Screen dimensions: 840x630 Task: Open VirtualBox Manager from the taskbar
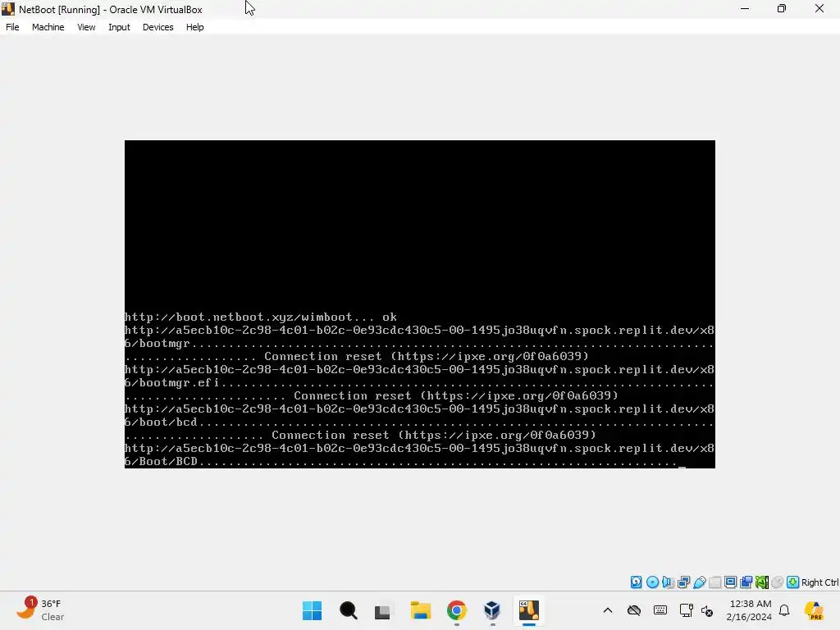click(492, 610)
